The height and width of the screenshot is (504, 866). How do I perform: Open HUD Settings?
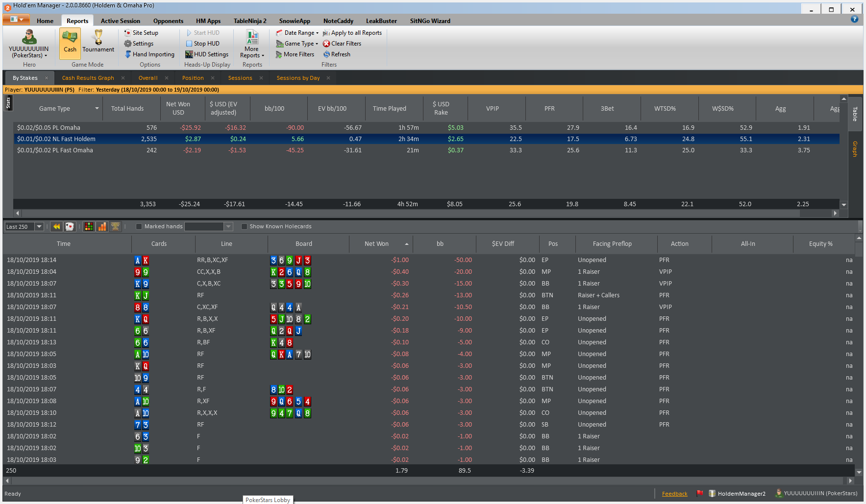[x=207, y=54]
